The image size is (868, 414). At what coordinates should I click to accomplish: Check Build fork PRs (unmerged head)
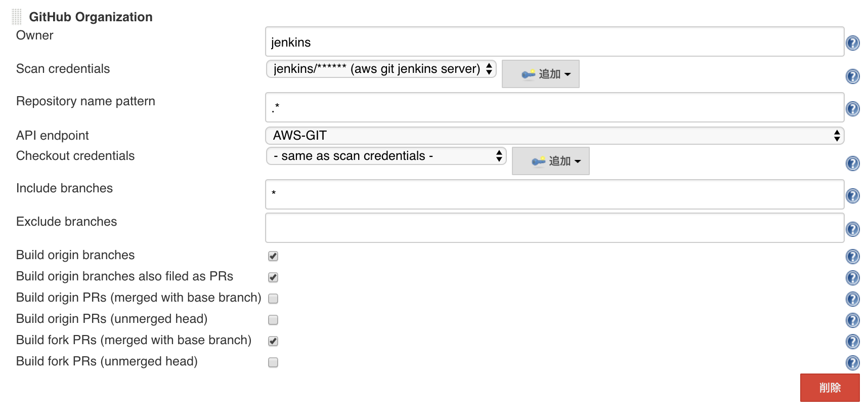pyautogui.click(x=273, y=362)
